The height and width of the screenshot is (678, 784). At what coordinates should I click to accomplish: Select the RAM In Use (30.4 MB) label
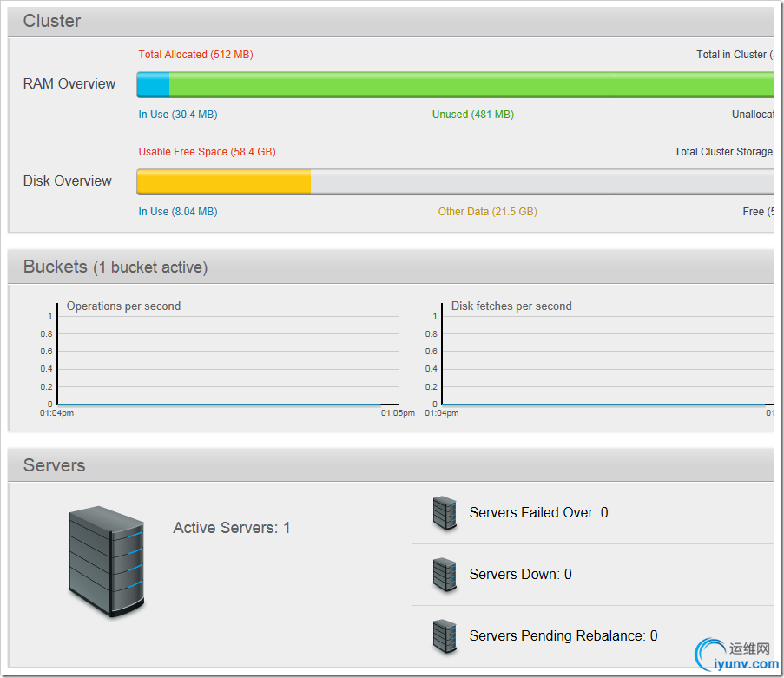pyautogui.click(x=178, y=115)
